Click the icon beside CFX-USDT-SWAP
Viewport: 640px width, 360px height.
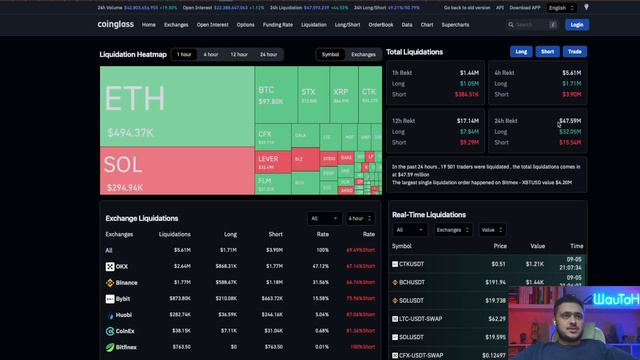coord(395,356)
